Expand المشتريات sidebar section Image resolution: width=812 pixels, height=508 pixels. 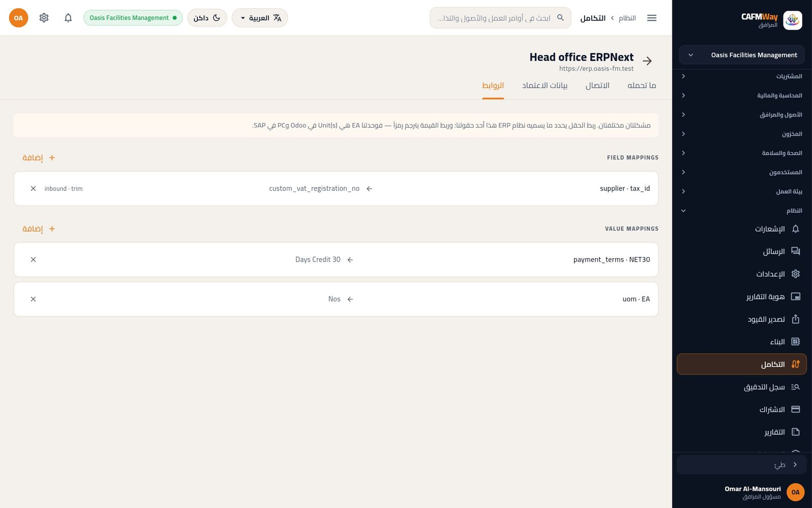(741, 76)
